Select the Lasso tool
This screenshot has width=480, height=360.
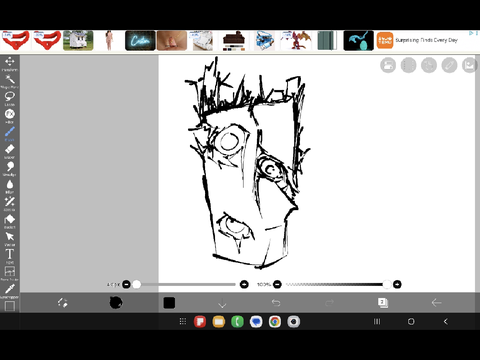tap(10, 98)
